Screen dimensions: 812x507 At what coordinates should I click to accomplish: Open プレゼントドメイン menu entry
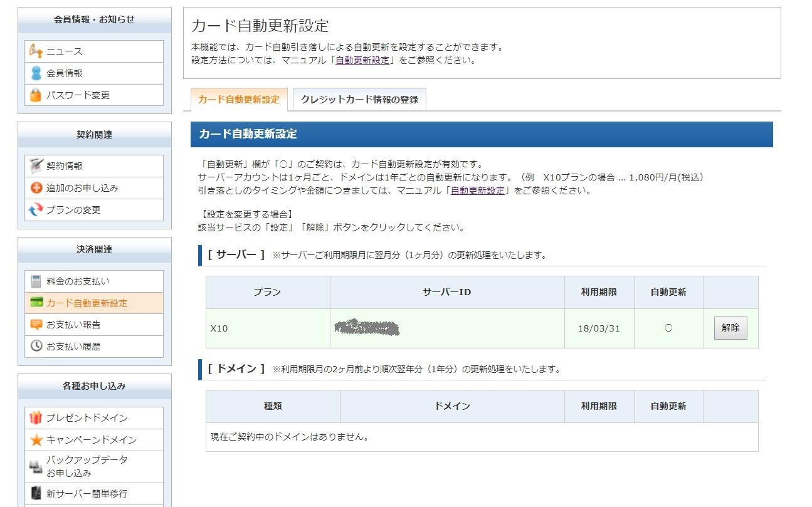[94, 418]
